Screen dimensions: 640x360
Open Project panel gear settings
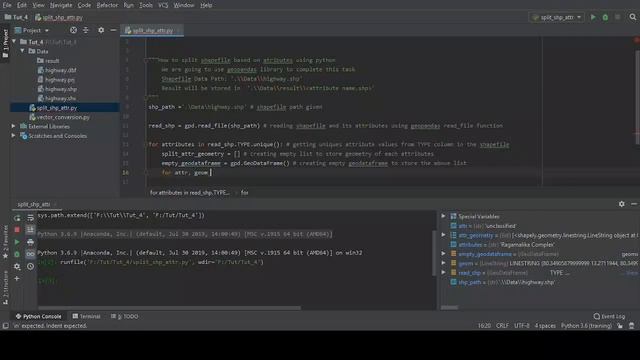101,30
